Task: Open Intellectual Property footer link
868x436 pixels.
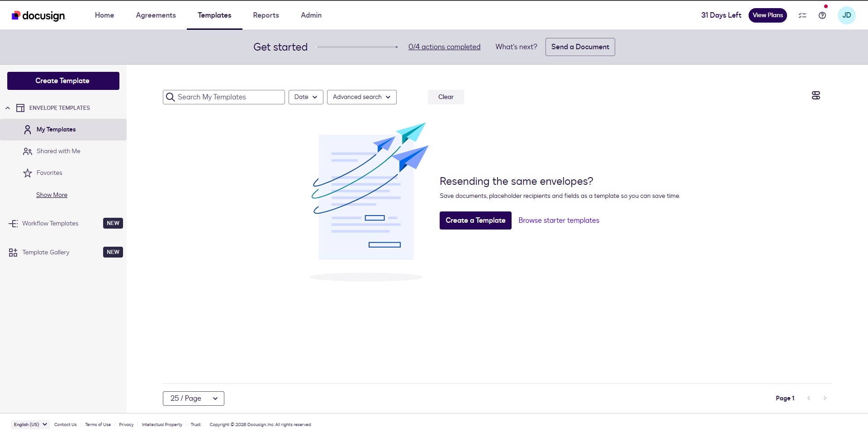Action: click(x=162, y=425)
